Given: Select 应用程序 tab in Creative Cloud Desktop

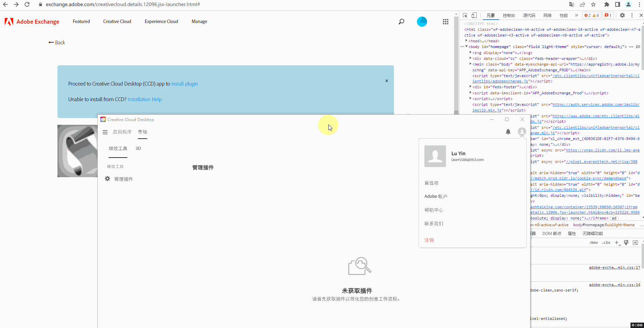Looking at the screenshot, I should (x=122, y=132).
